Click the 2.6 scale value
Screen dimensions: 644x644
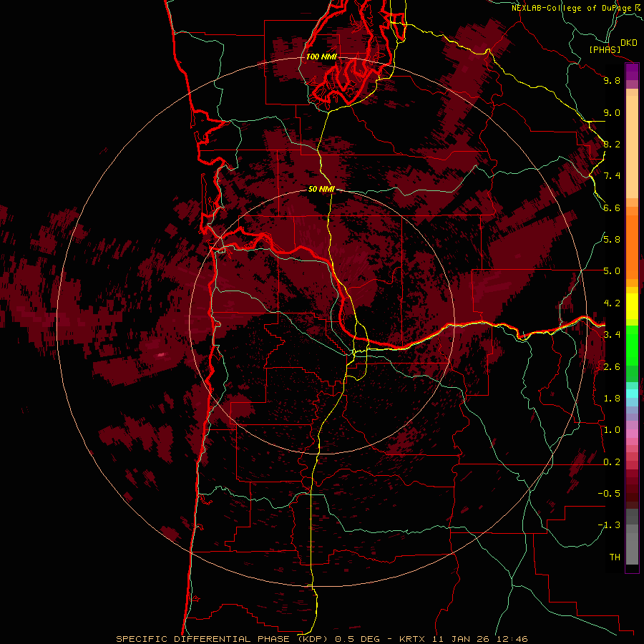612,367
